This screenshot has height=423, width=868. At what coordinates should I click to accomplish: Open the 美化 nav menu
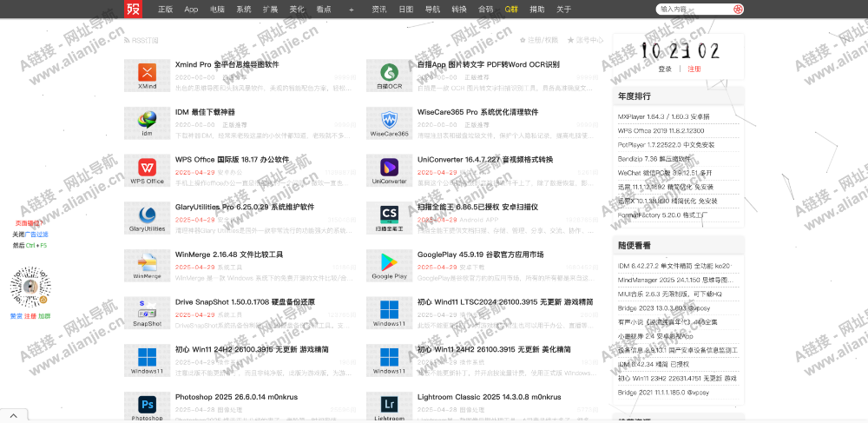tap(297, 10)
